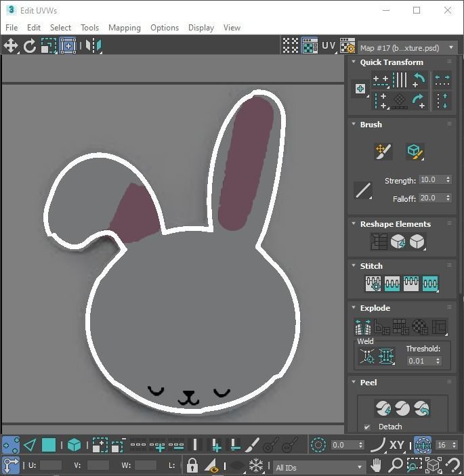Toggle Edge sub-object mode triangle icon
Screen dimensions: 464x476
pyautogui.click(x=30, y=445)
